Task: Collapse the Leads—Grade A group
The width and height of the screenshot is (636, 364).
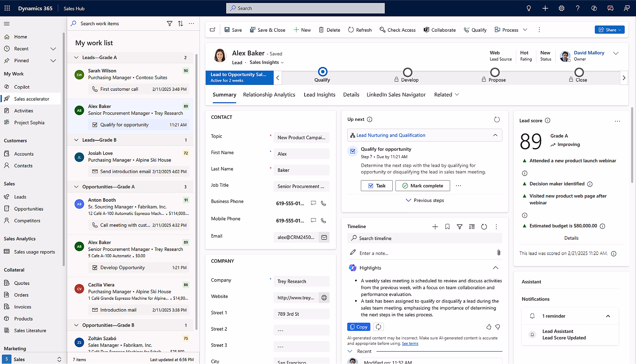Action: (76, 57)
